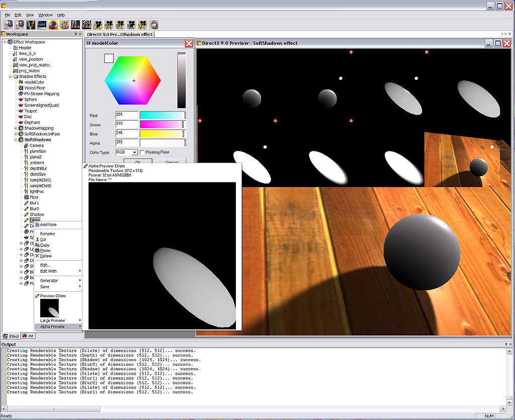The width and height of the screenshot is (515, 420).
Task: Click the mouse icon at the toolbar's end
Action: 154,24
